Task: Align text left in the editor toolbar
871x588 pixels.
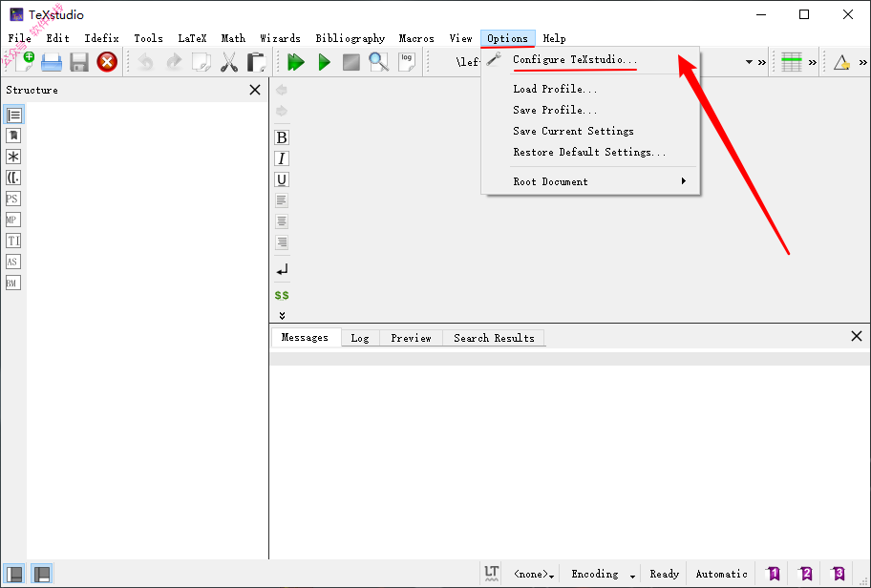Action: (282, 199)
